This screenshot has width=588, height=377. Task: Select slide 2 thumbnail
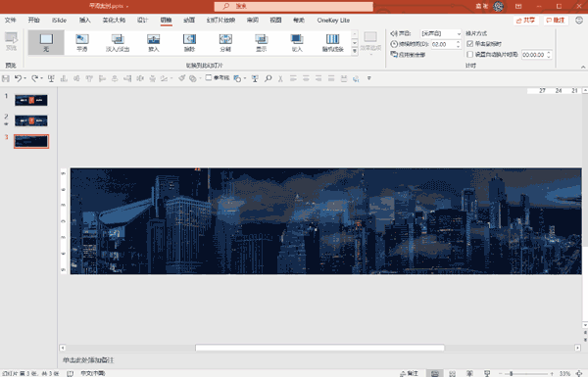(31, 120)
